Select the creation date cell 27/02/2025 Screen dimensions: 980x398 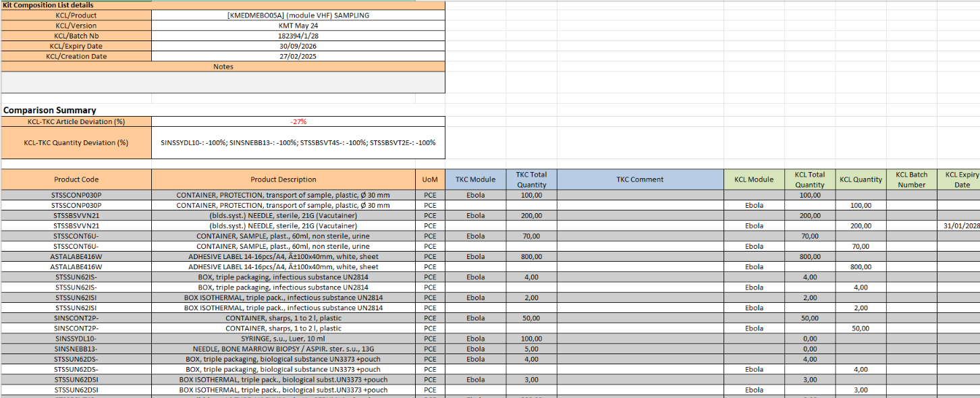[x=298, y=56]
